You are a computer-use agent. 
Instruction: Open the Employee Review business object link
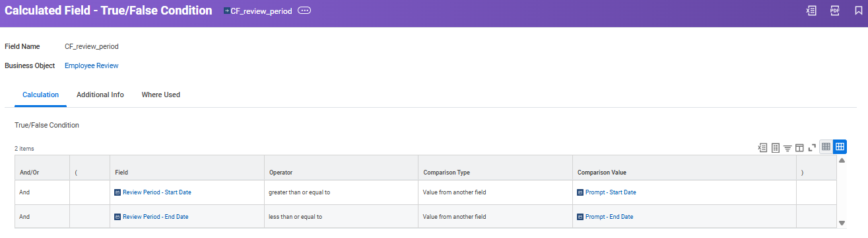click(x=92, y=65)
